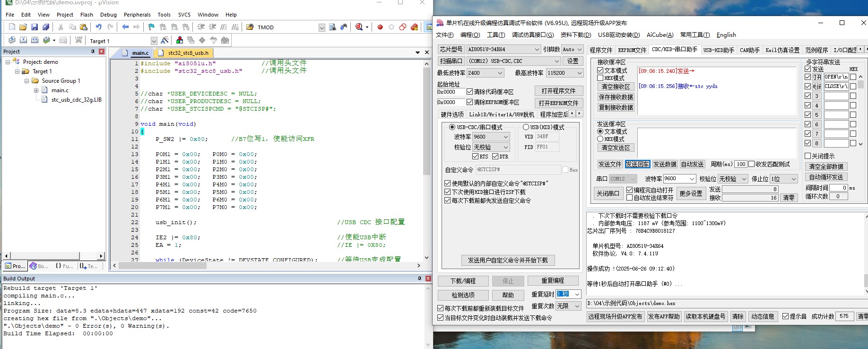Click the Save file toolbar icon
This screenshot has width=868, height=349.
pos(35,27)
